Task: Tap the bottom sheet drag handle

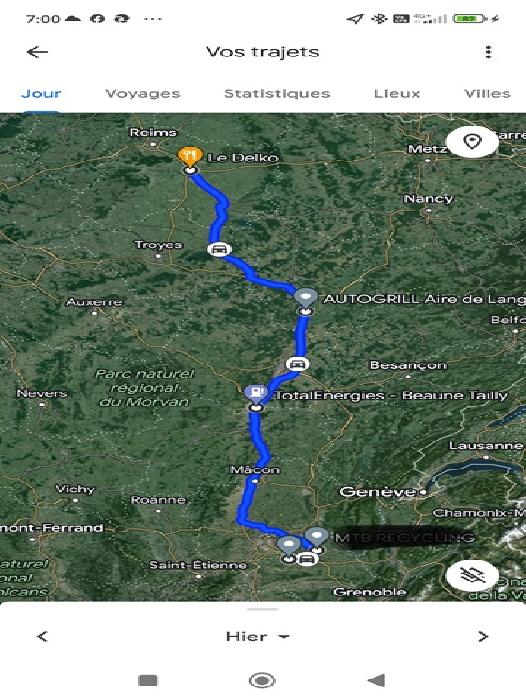Action: pyautogui.click(x=263, y=609)
